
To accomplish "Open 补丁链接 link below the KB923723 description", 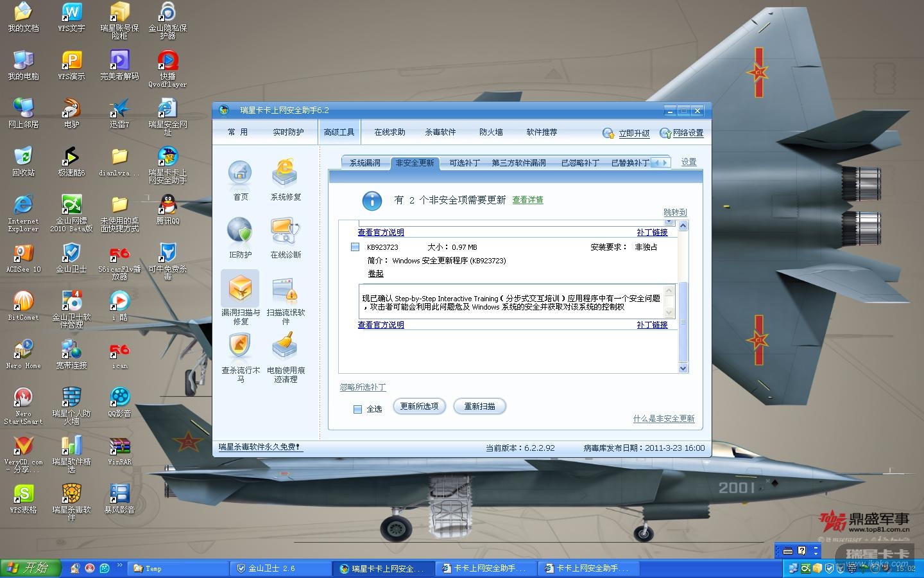I will coord(652,325).
